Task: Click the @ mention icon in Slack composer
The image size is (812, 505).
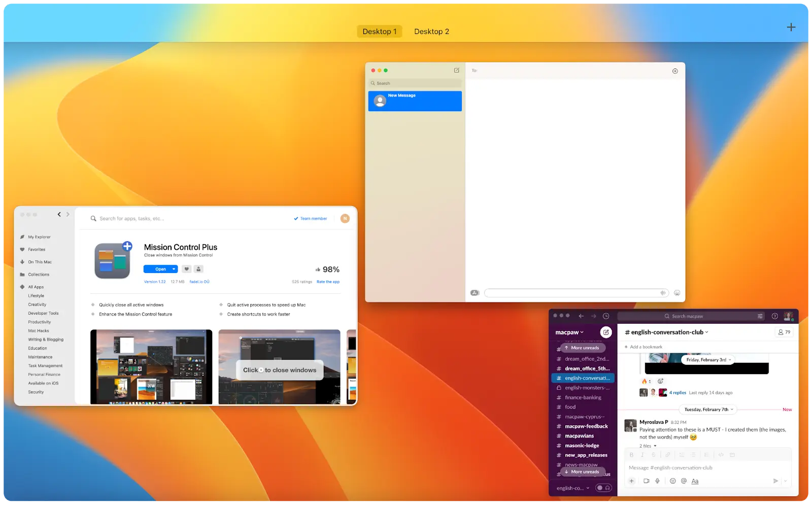Action: coord(684,481)
